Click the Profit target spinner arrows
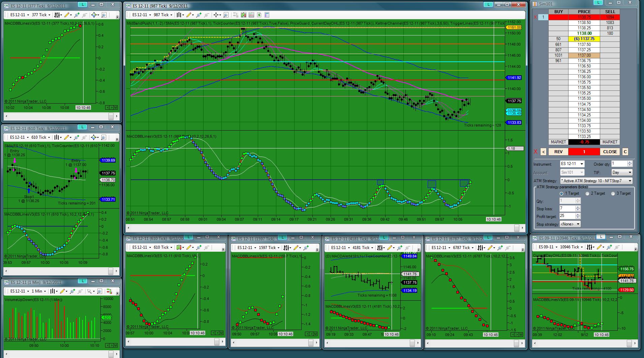 point(578,216)
